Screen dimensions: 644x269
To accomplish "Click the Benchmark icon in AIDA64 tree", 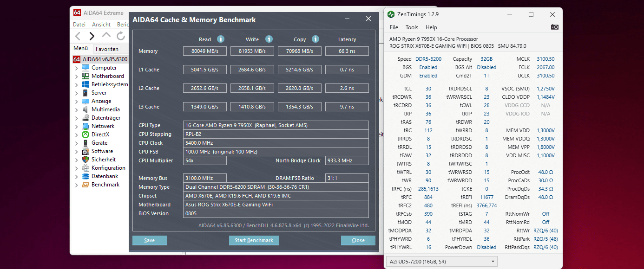I will tap(85, 185).
